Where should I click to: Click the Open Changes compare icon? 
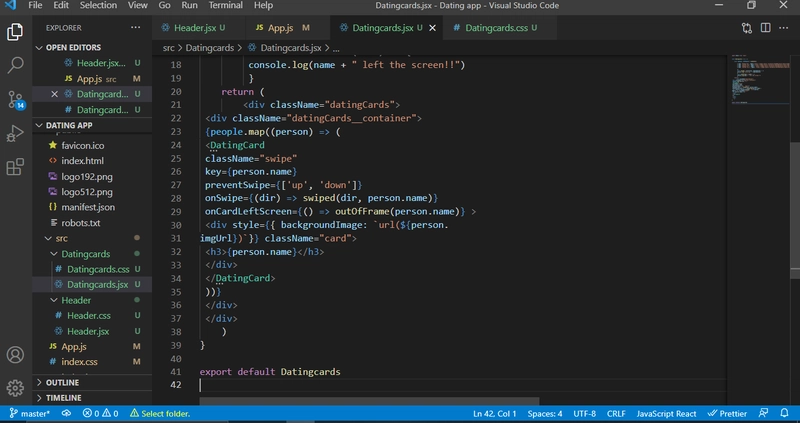pos(746,28)
